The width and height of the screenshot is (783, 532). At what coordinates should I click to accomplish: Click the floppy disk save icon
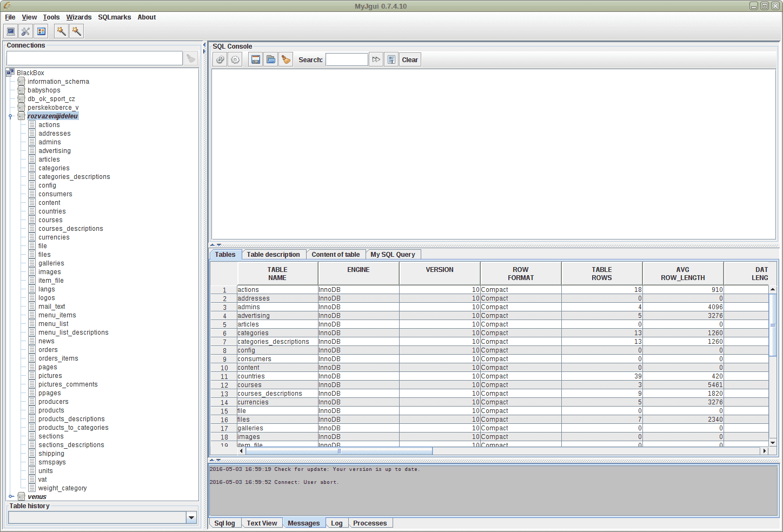(256, 59)
